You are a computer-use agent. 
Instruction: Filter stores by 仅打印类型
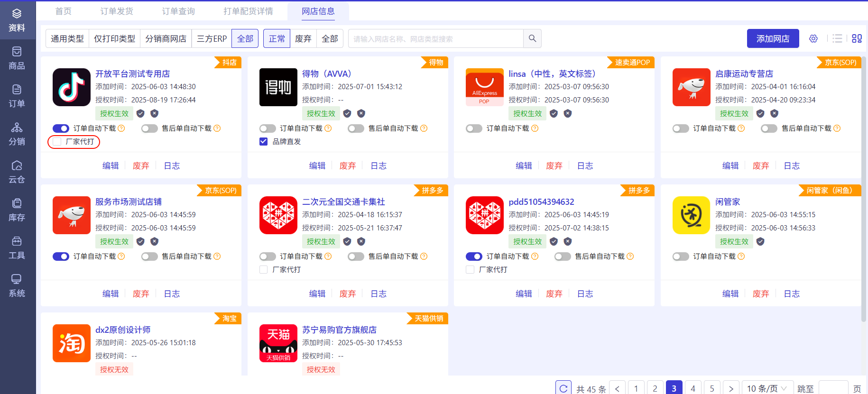tap(115, 38)
